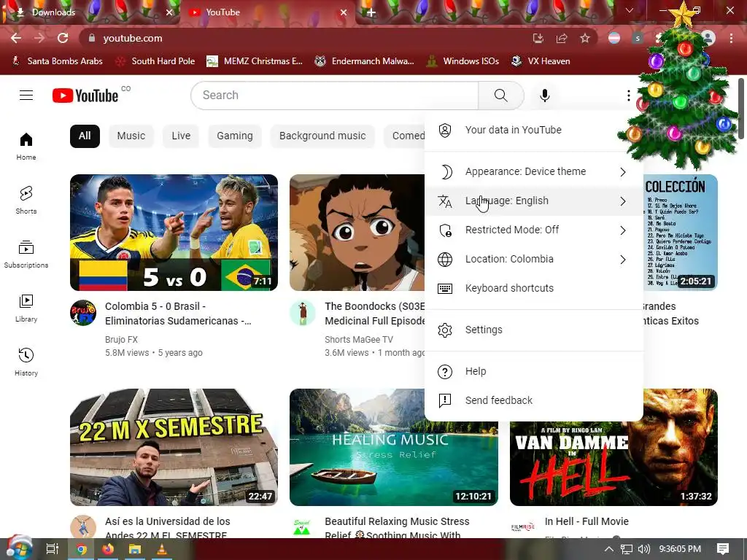The width and height of the screenshot is (747, 560).
Task: Click Colombia 5 - 0 Brasil video title
Action: (178, 314)
